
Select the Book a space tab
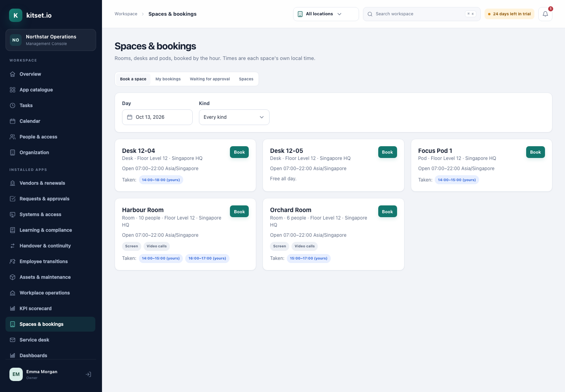(133, 79)
